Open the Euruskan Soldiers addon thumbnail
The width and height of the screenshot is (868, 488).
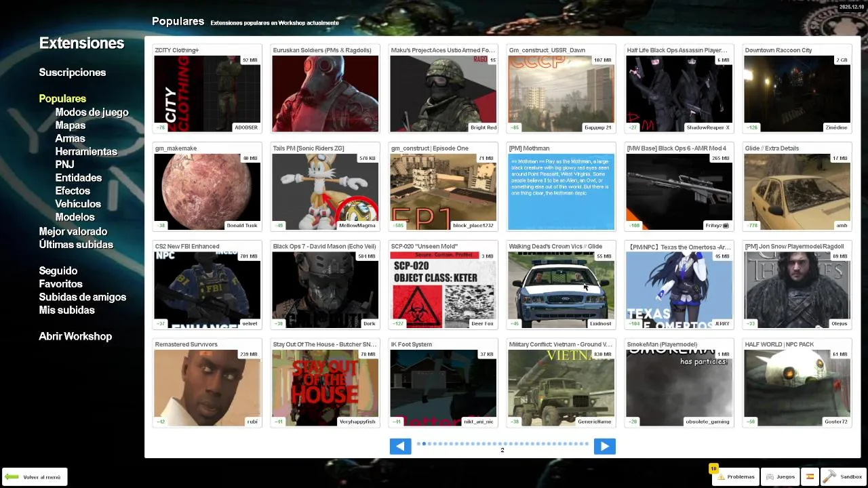point(325,94)
